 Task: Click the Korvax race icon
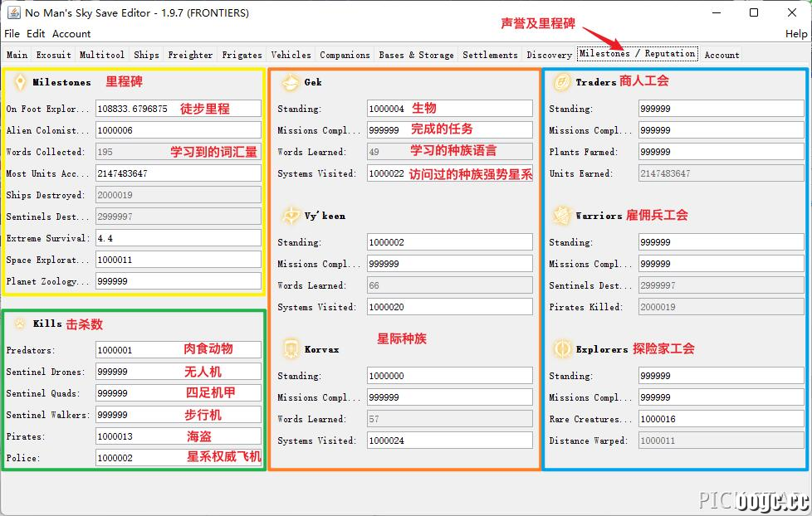291,349
